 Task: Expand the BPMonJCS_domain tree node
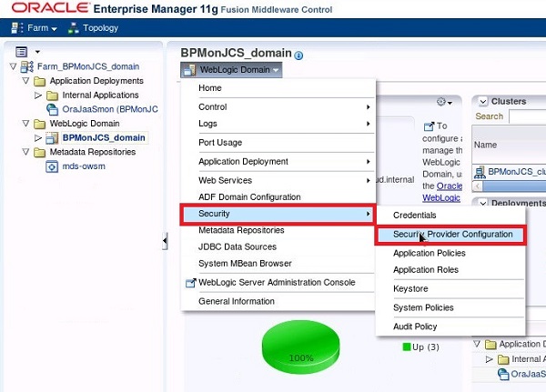(x=38, y=138)
